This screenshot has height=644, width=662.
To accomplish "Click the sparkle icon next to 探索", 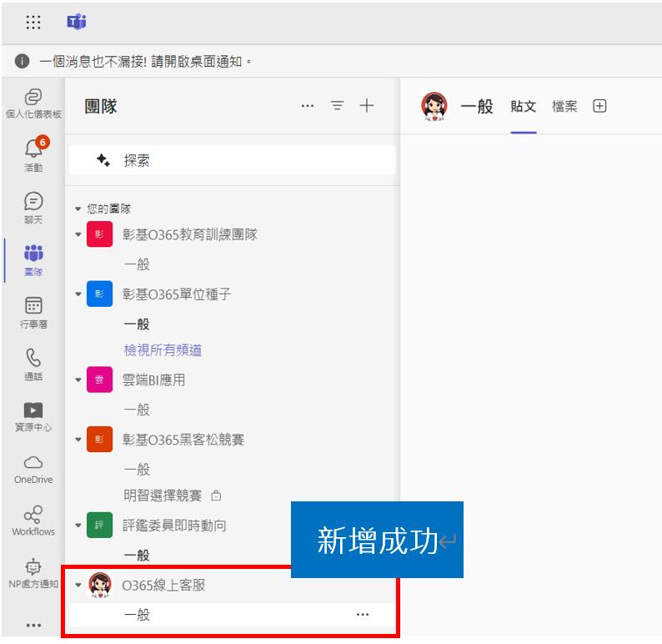I will point(103,160).
